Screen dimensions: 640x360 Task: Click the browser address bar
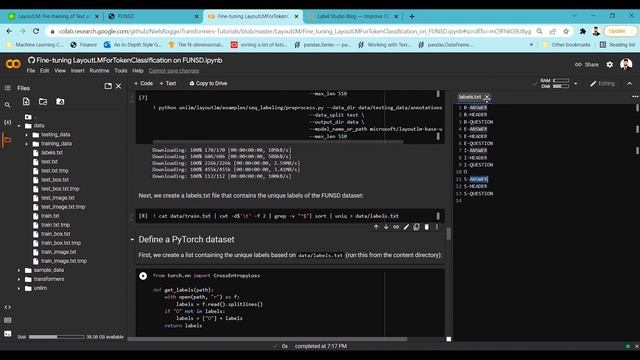(295, 31)
